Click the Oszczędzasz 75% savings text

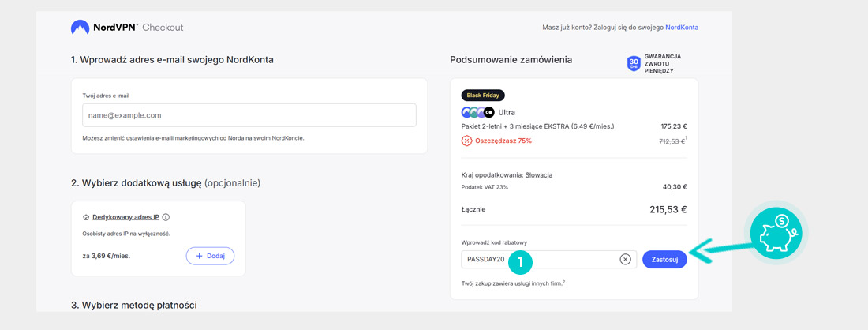coord(503,141)
